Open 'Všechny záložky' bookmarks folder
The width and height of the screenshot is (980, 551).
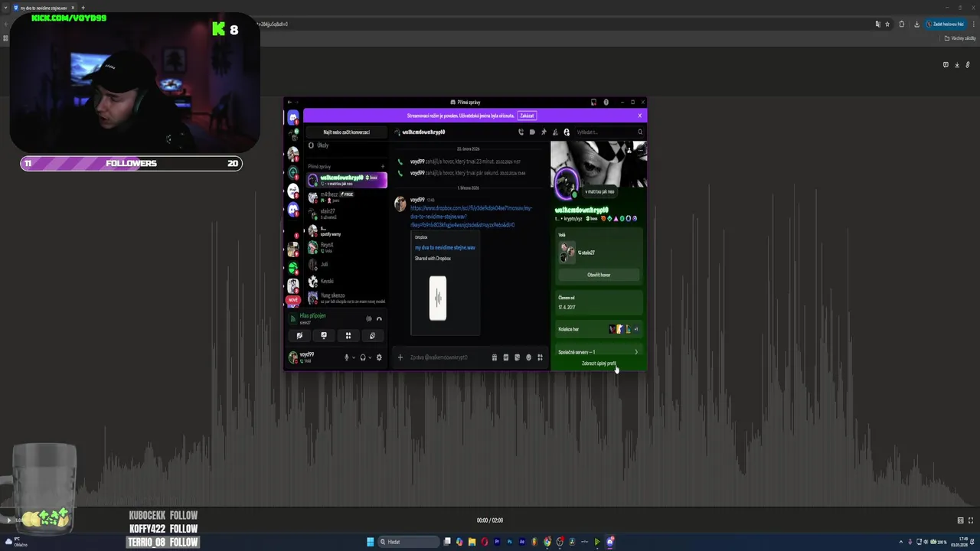pyautogui.click(x=960, y=38)
